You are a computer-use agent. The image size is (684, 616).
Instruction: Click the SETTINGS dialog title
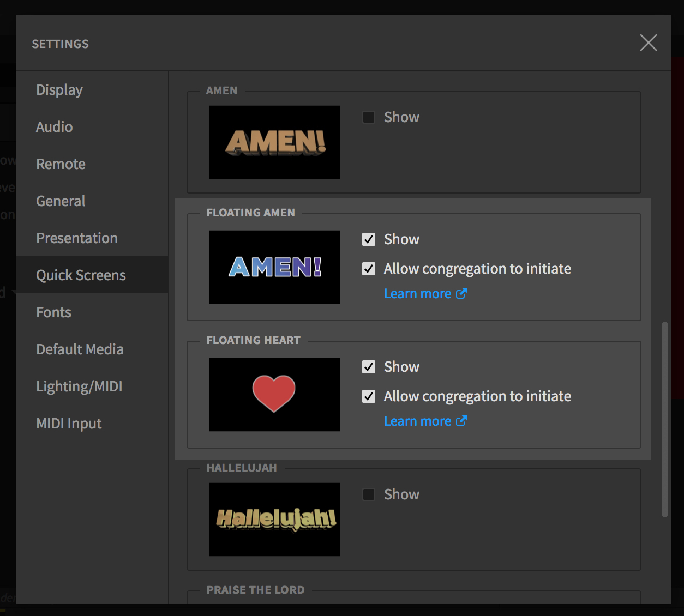(61, 44)
